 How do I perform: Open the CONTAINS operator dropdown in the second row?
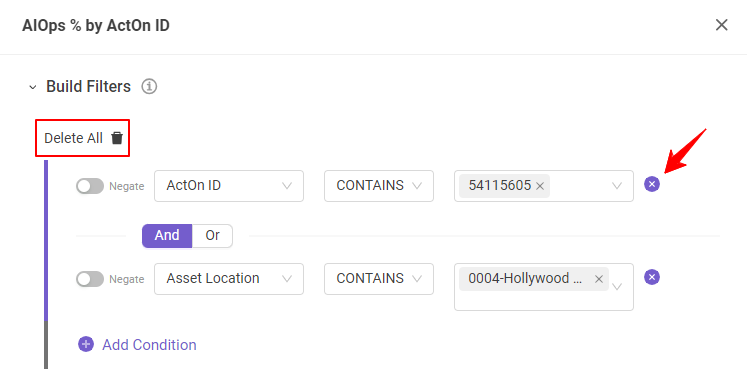pyautogui.click(x=379, y=279)
